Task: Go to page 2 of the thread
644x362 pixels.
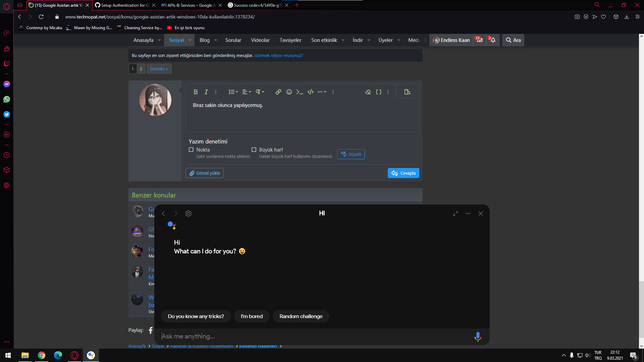Action: [141, 69]
